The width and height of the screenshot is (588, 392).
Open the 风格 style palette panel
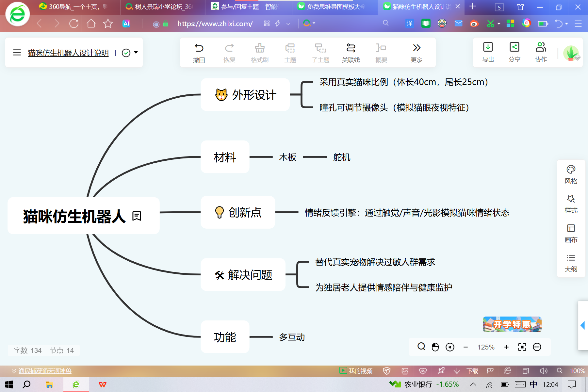pyautogui.click(x=571, y=175)
